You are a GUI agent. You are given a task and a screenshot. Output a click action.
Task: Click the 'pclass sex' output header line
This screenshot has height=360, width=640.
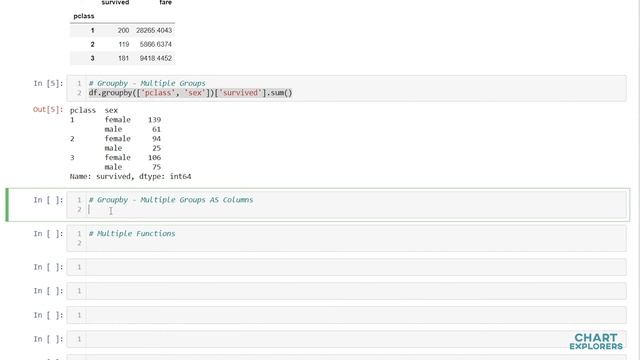[x=94, y=110]
